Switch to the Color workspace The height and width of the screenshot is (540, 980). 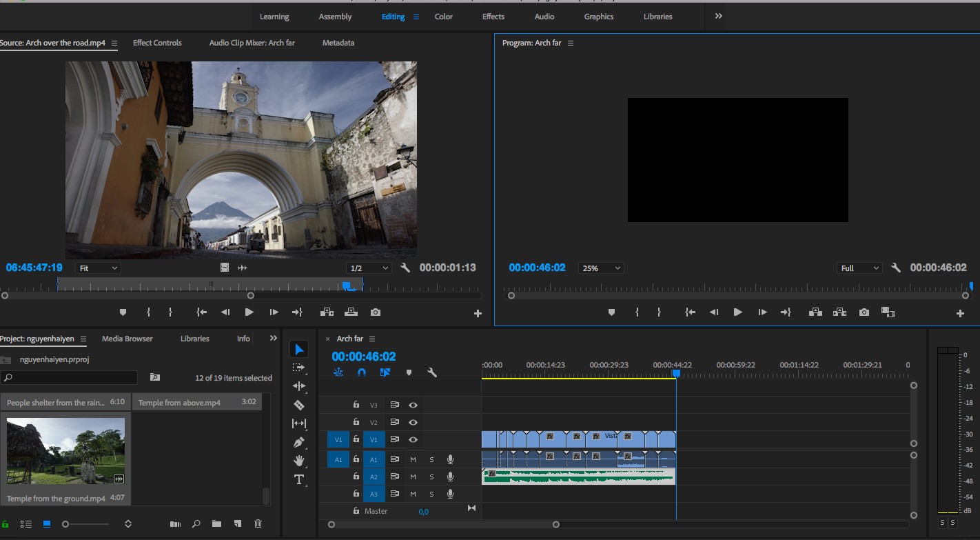pyautogui.click(x=444, y=17)
